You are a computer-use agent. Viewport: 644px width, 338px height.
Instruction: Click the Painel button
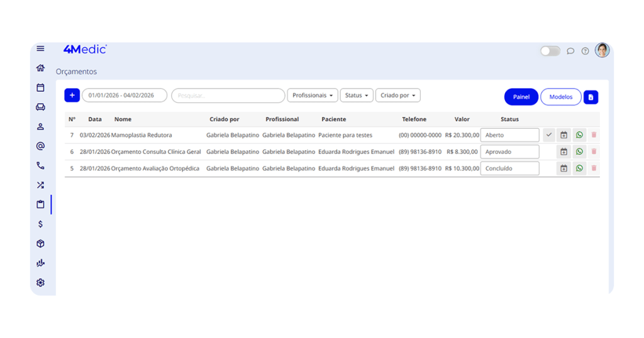pyautogui.click(x=521, y=97)
